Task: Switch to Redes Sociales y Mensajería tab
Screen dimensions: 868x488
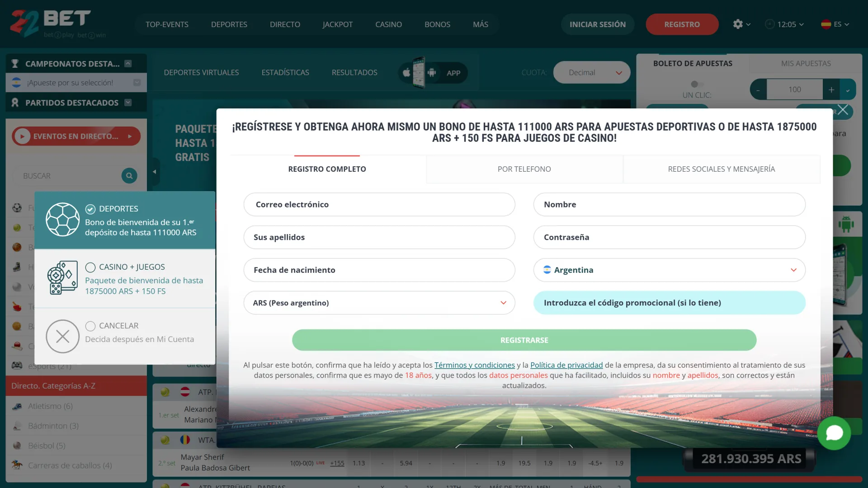Action: (x=722, y=169)
